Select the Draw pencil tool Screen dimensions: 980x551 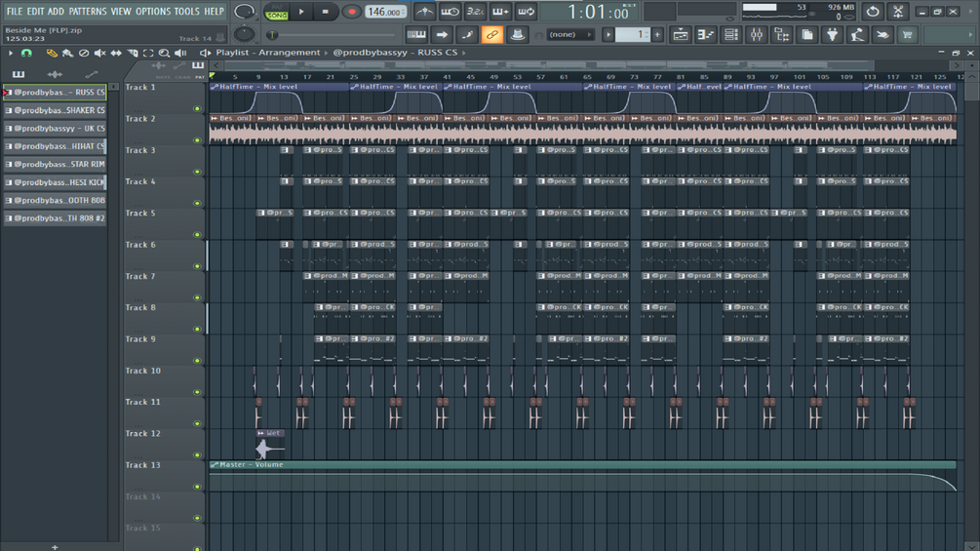pyautogui.click(x=52, y=53)
